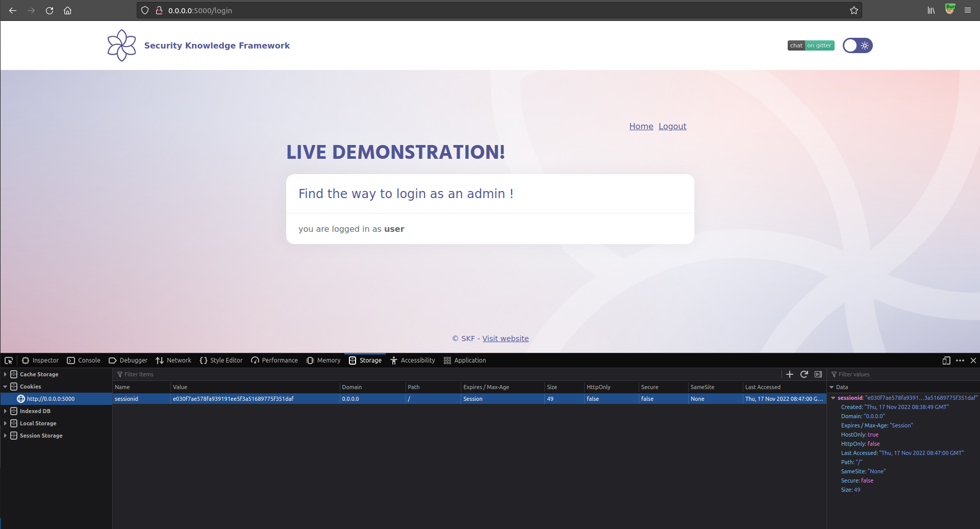The width and height of the screenshot is (980, 529).
Task: Open the Burp extension icon in toolbar
Action: click(x=950, y=9)
